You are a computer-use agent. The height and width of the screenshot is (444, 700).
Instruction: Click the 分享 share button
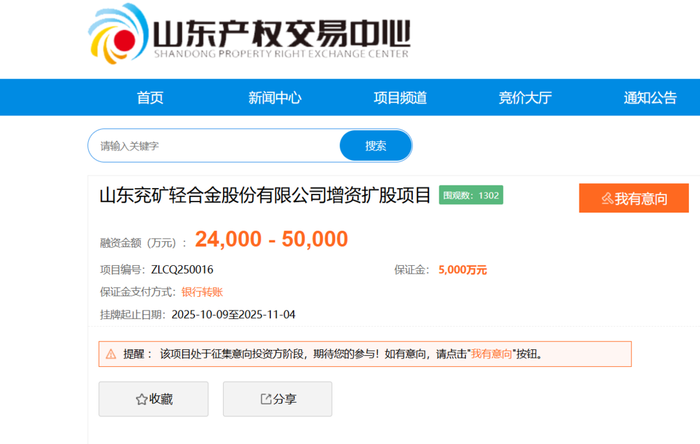tap(277, 399)
